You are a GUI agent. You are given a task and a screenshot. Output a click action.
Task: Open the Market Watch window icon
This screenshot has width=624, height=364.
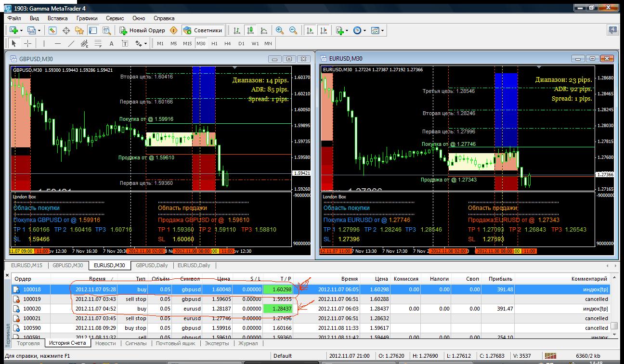52,30
